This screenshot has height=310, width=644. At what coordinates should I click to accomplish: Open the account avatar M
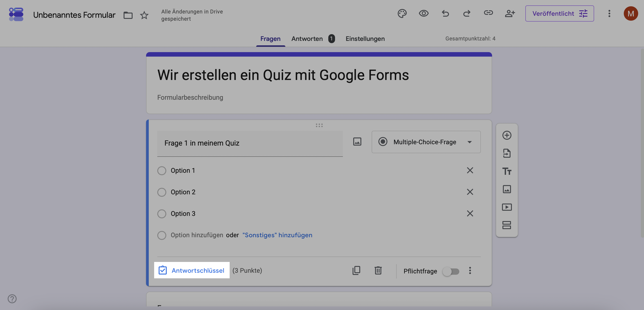[631, 13]
